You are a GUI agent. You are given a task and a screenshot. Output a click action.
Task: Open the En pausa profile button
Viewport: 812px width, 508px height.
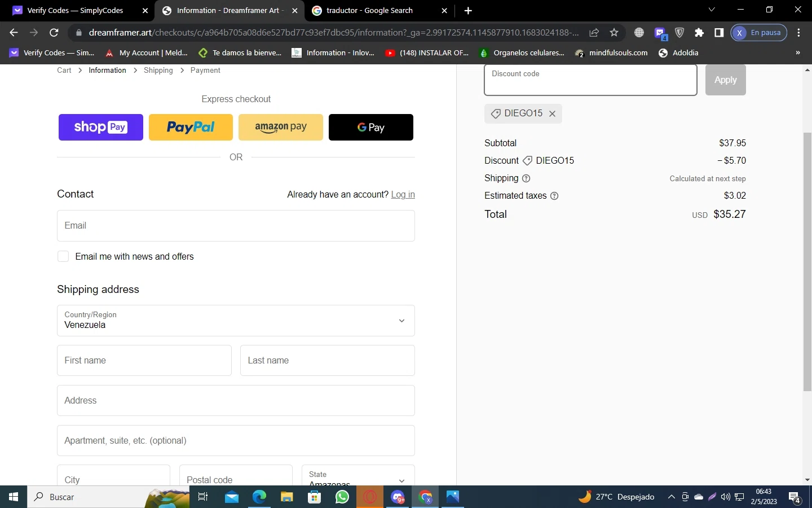[758, 33]
